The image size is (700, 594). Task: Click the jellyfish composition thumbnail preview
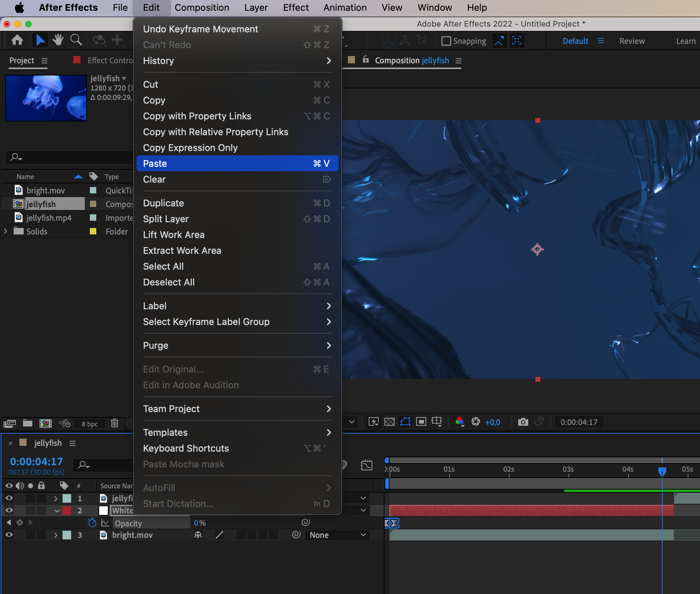(46, 98)
